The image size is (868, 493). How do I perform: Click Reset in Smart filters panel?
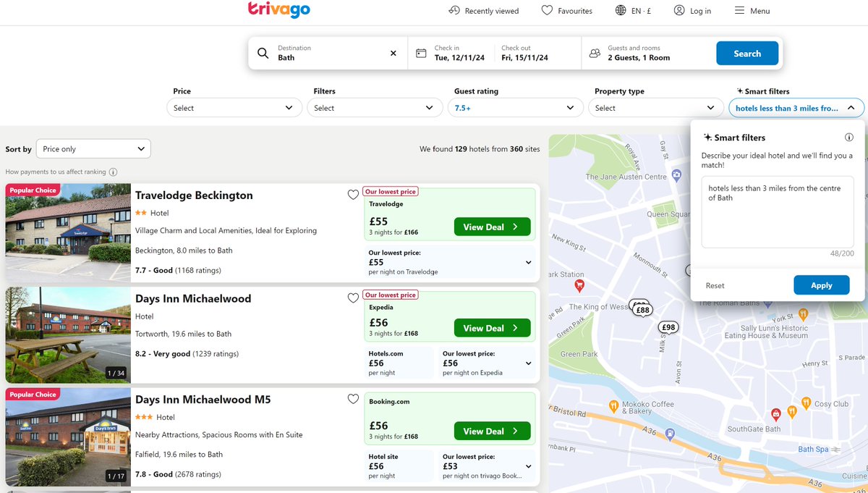point(715,285)
